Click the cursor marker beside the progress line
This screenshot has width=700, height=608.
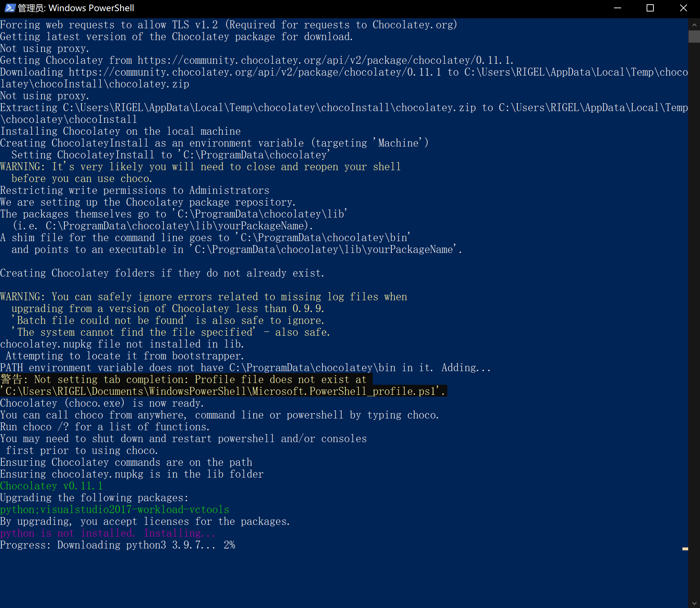tap(685, 549)
